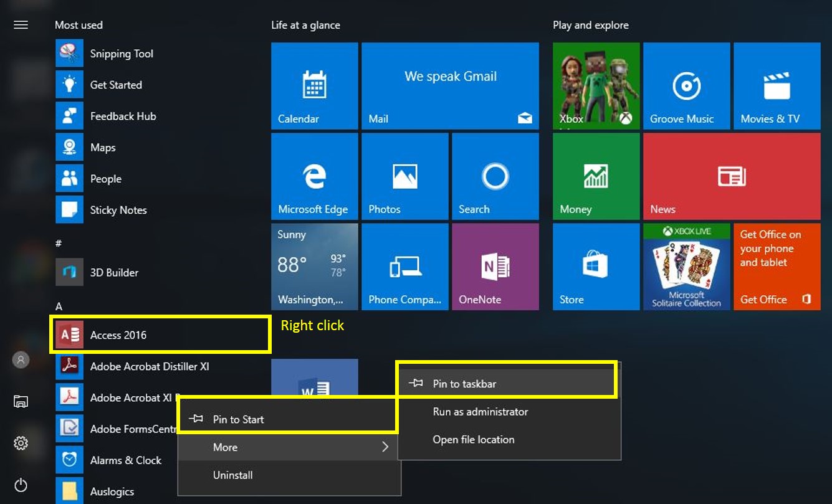The width and height of the screenshot is (832, 504).
Task: Click the Power icon in sidebar
Action: 21,485
